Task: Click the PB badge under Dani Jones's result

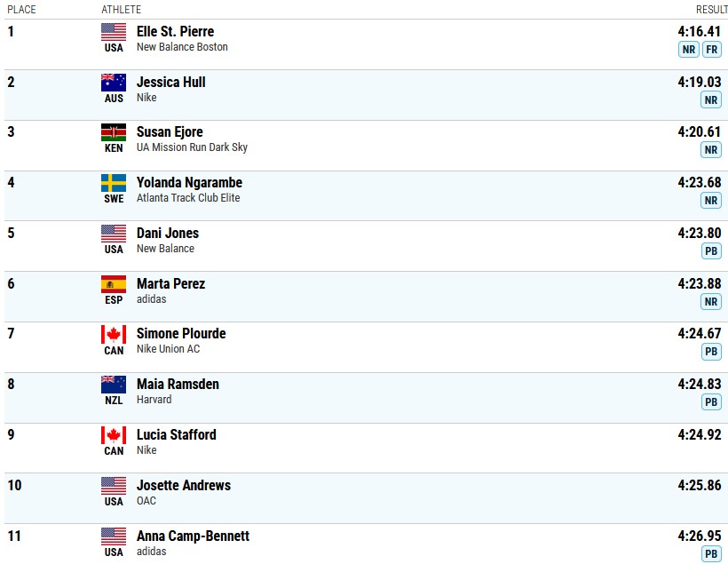Action: click(711, 251)
